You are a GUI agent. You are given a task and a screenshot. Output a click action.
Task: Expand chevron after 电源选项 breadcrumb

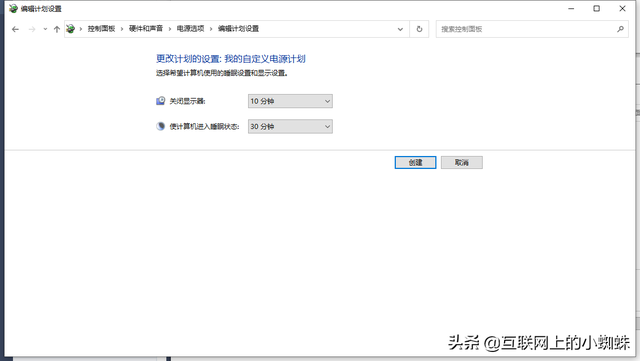211,29
